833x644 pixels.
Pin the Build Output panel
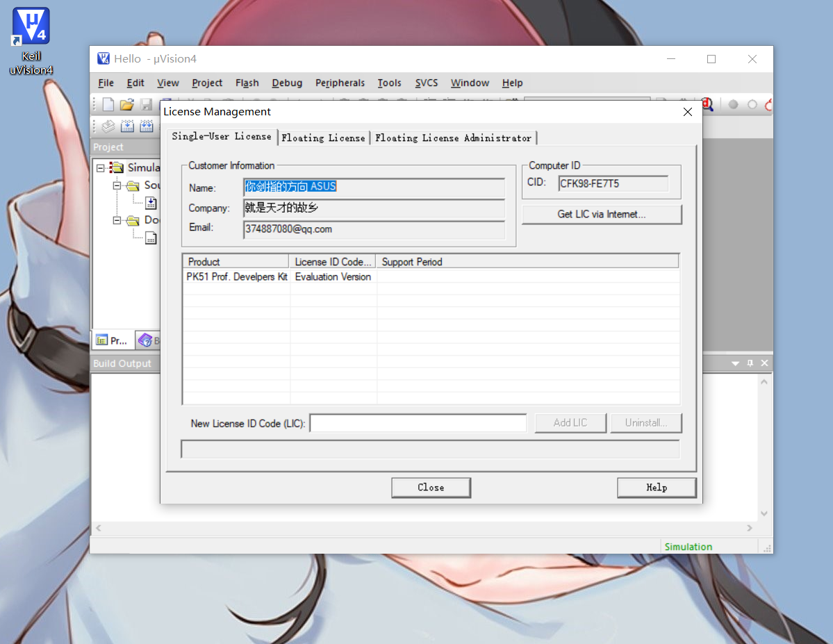click(750, 363)
